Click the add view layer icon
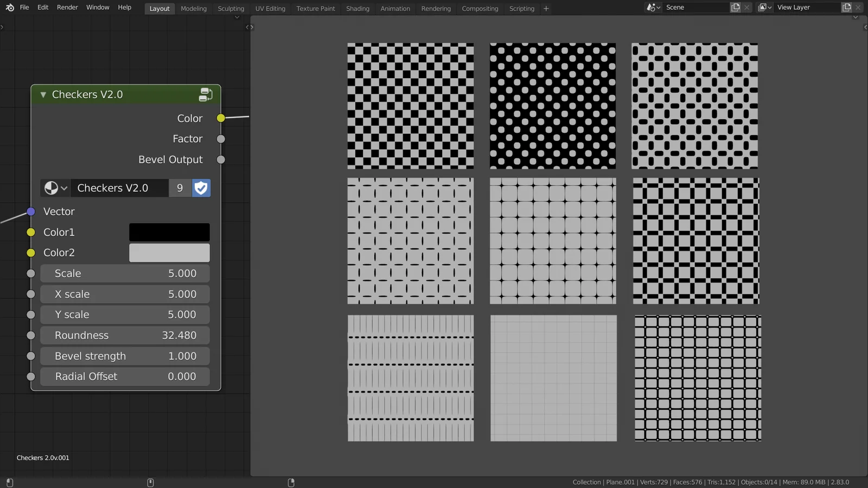This screenshot has width=868, height=488. 846,7
